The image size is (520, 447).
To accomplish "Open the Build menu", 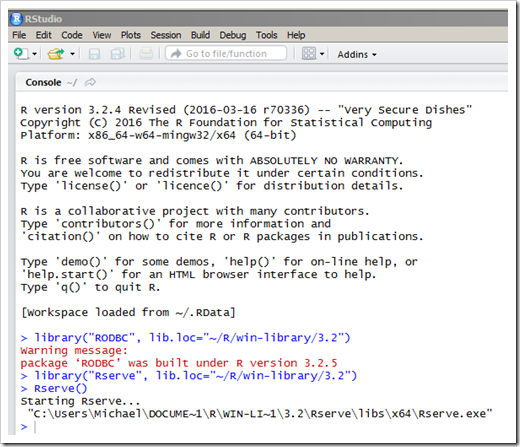I will tap(200, 35).
